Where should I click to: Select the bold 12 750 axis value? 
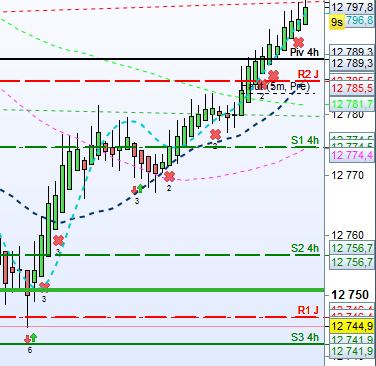(x=350, y=295)
